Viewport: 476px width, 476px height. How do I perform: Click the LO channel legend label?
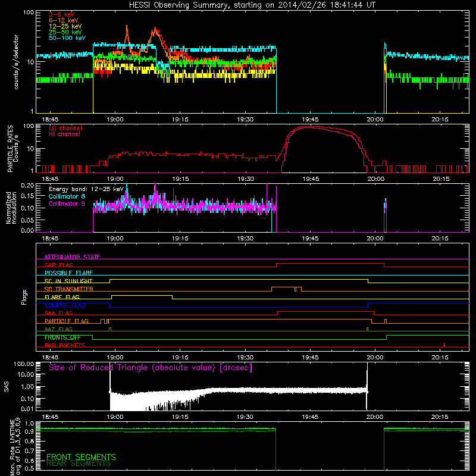click(65, 128)
